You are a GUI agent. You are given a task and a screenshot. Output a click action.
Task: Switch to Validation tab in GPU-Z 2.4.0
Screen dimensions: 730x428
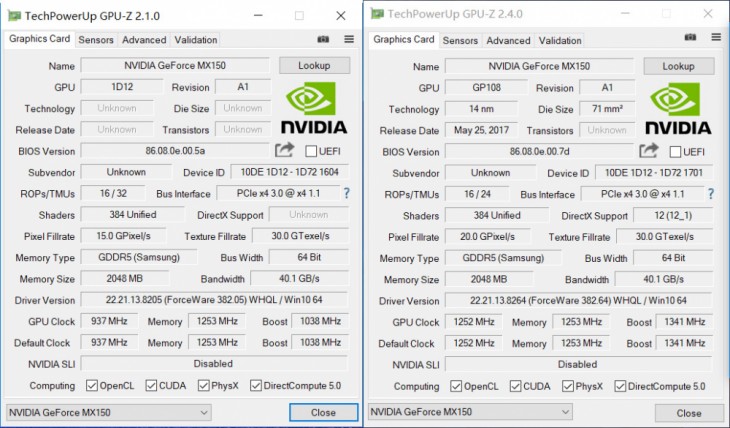coord(560,41)
